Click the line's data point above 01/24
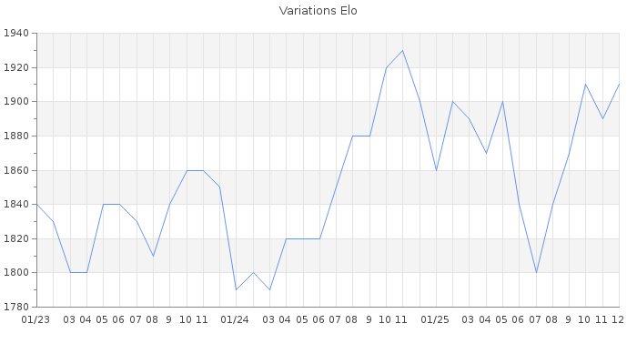The height and width of the screenshot is (364, 637). [237, 289]
